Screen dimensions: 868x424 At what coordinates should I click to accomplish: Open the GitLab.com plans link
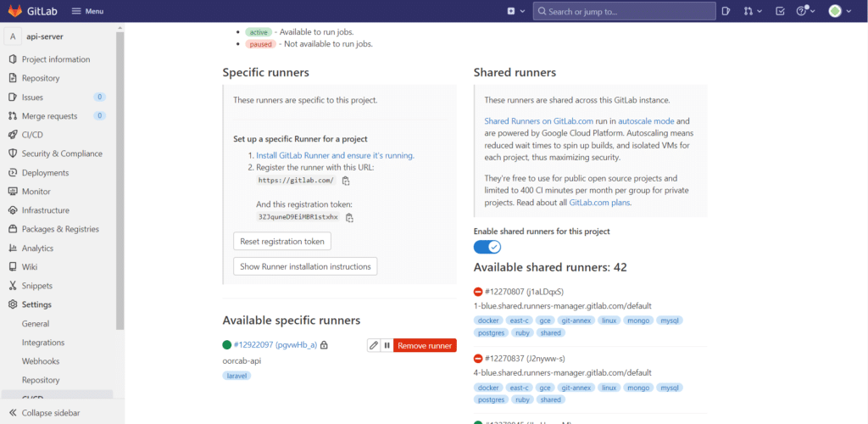point(599,203)
